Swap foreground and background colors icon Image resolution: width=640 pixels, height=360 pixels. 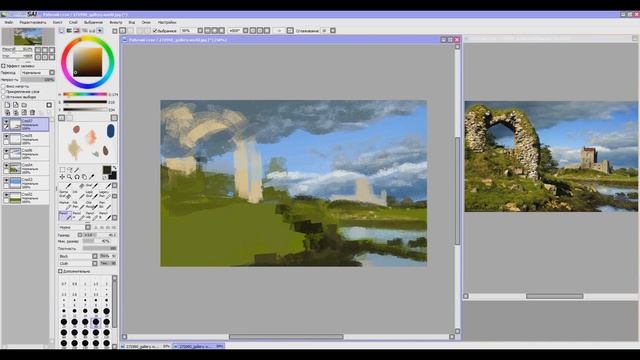pyautogui.click(x=115, y=168)
